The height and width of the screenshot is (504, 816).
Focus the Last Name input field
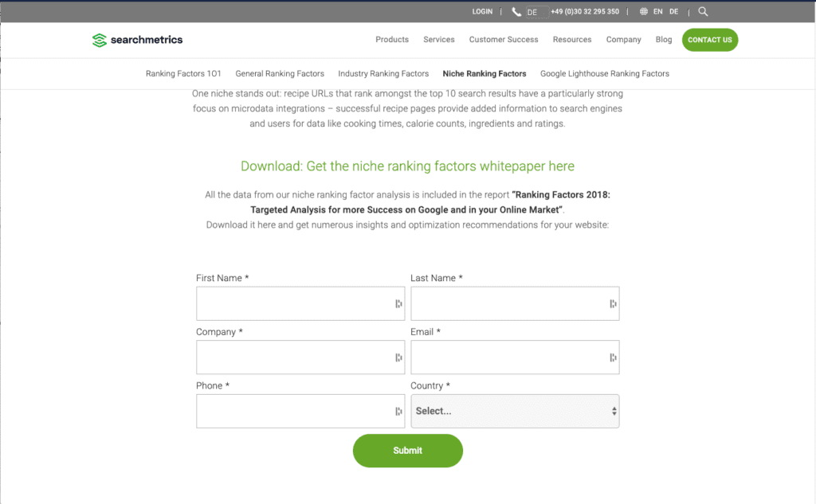515,303
